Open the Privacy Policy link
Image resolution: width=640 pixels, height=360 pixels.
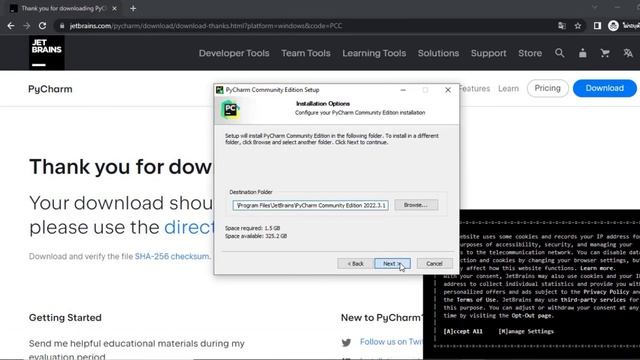pyautogui.click(x=606, y=292)
